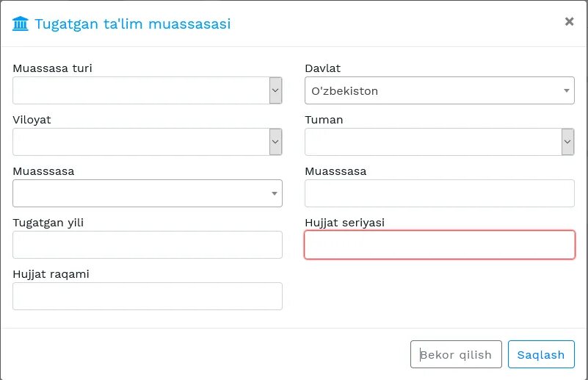This screenshot has height=380, width=588.
Task: Click the Muassasa turi label
Action: [x=52, y=68]
